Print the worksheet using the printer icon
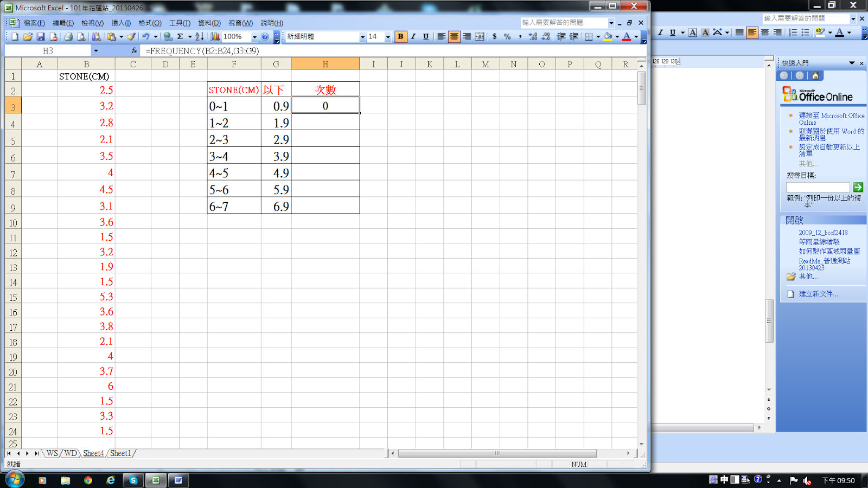Screen dimensions: 868x488 point(68,37)
